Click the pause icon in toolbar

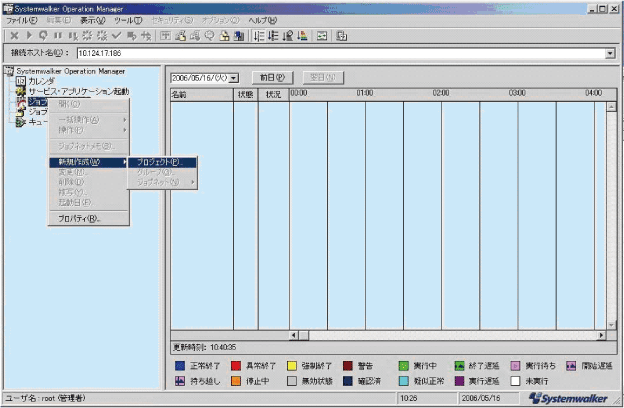[x=58, y=36]
